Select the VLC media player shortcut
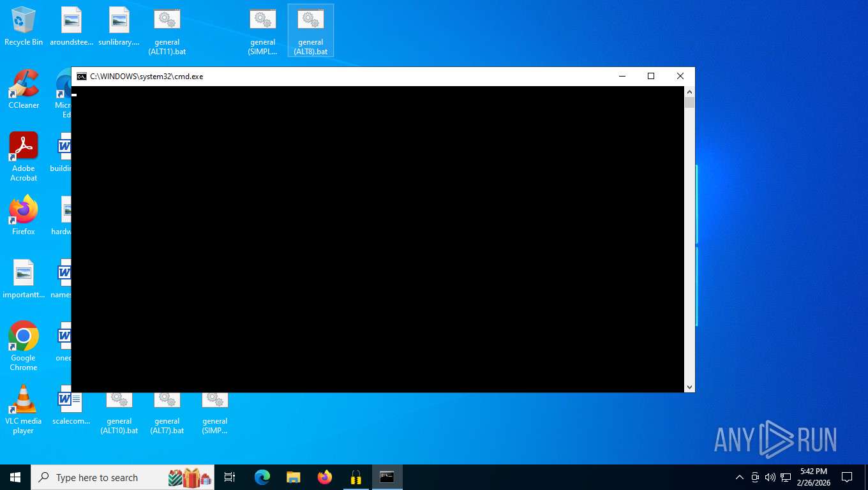The width and height of the screenshot is (868, 490). click(x=24, y=410)
